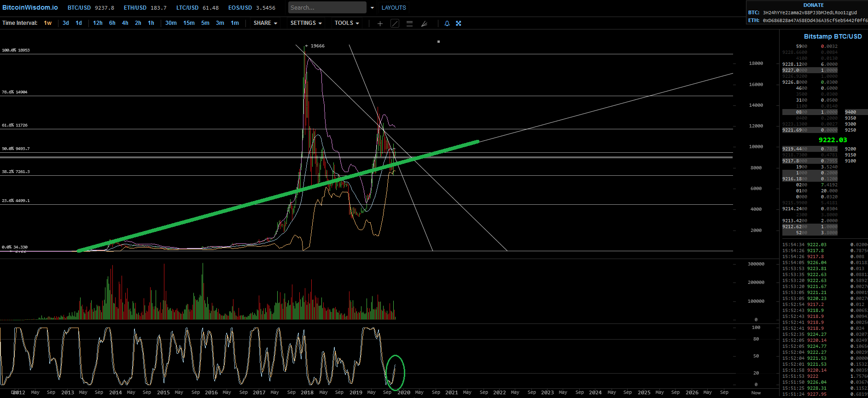Viewport: 868px width, 398px height.
Task: Click the 15:54:34 trade history row
Action: 825,245
